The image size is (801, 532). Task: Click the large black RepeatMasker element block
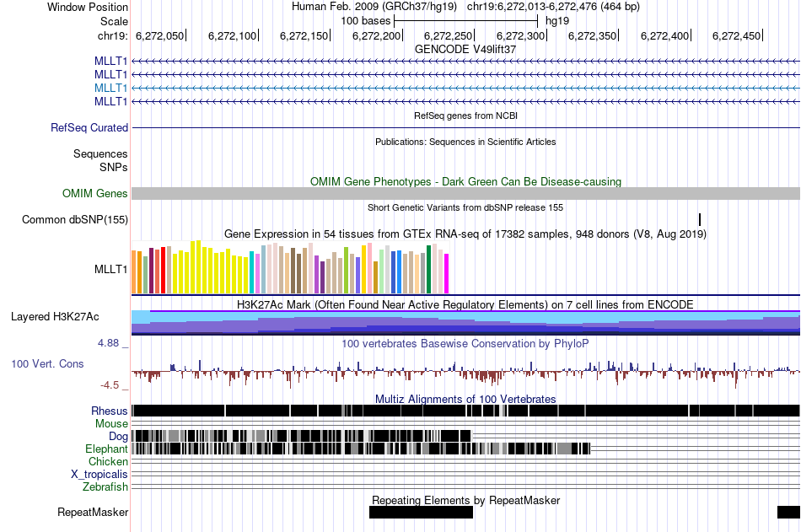pyautogui.click(x=421, y=512)
